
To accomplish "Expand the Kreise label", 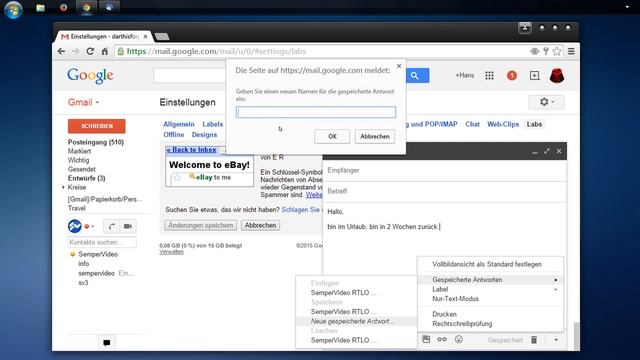I will pyautogui.click(x=63, y=187).
